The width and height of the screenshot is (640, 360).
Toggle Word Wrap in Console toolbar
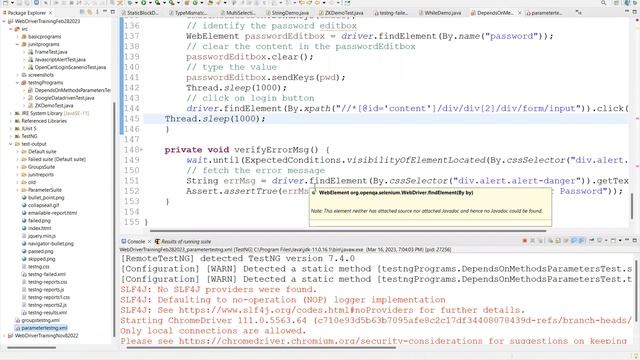pos(566,241)
